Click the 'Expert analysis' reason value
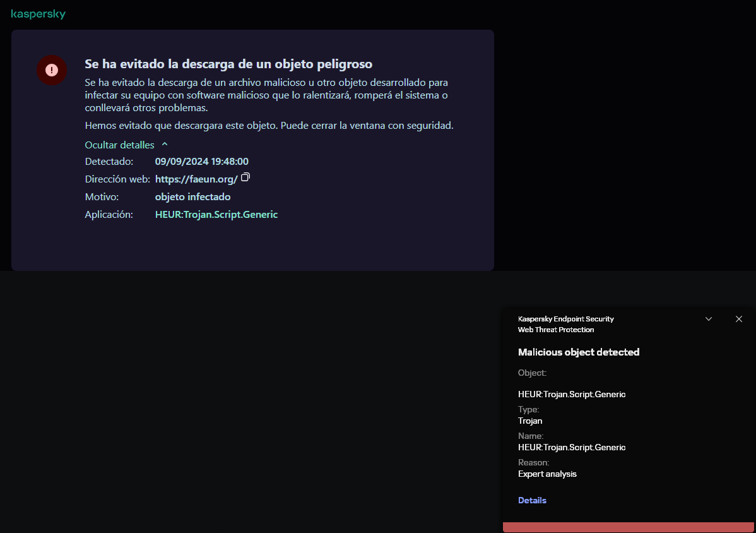 547,474
